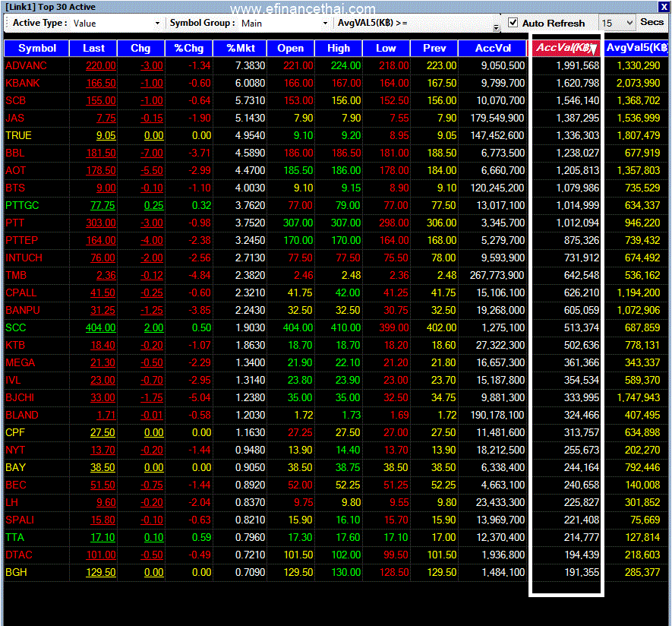Select the BAY symbol
Viewport: 672px width, 626px height.
tap(15, 467)
